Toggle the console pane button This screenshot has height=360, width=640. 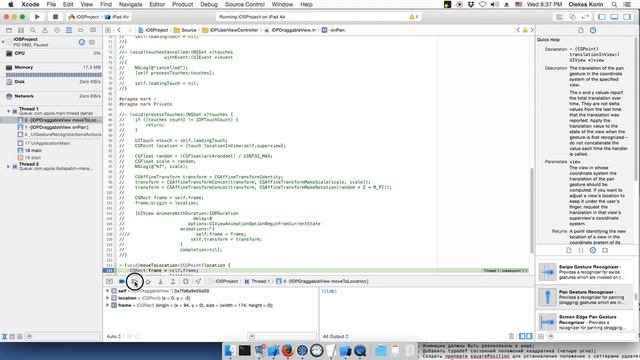coord(529,336)
